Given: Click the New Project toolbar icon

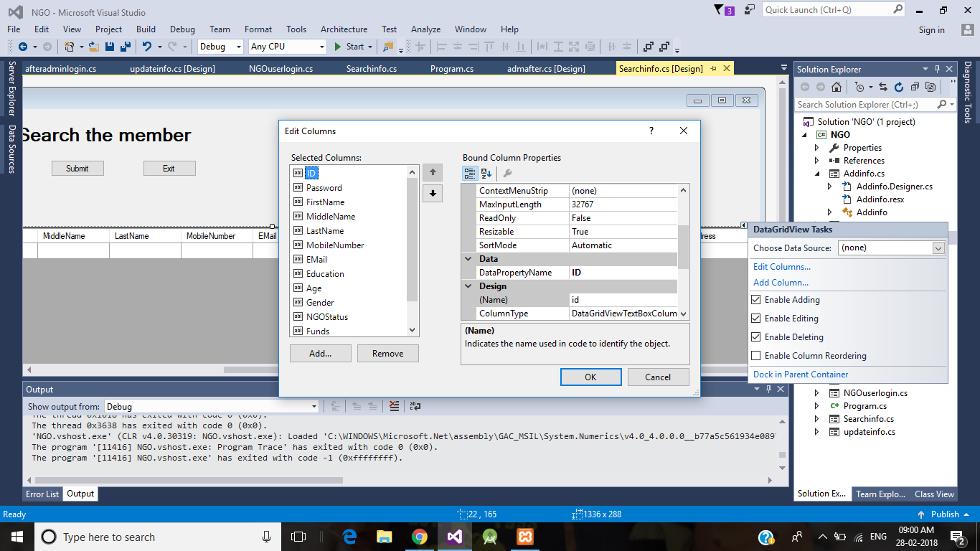Looking at the screenshot, I should click(x=70, y=47).
